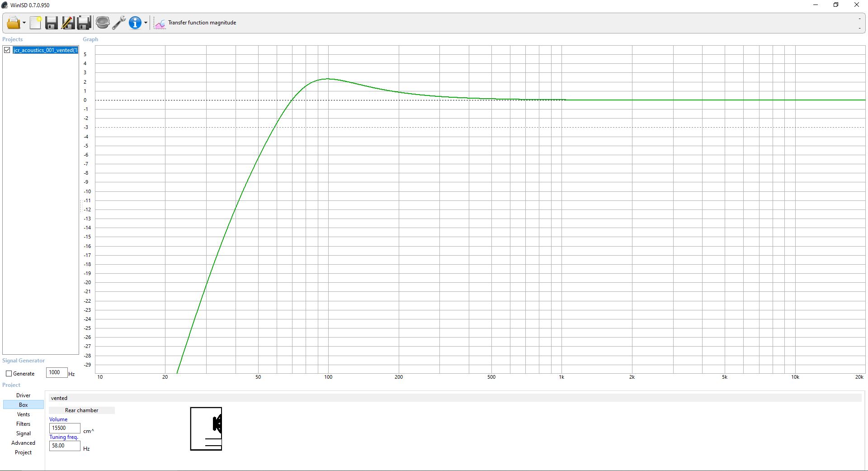
Task: Restore down the WinISD window
Action: 836,5
